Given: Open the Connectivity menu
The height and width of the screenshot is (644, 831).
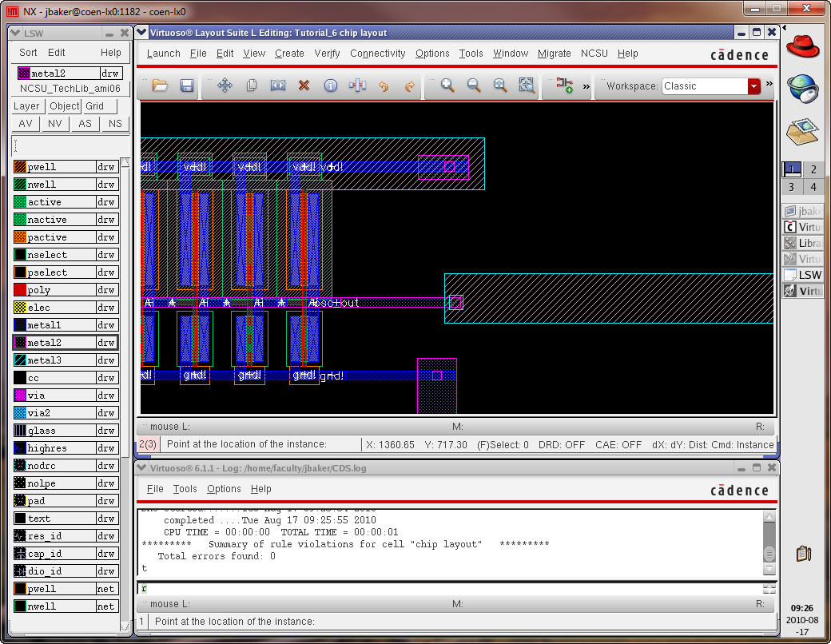Looking at the screenshot, I should click(377, 54).
